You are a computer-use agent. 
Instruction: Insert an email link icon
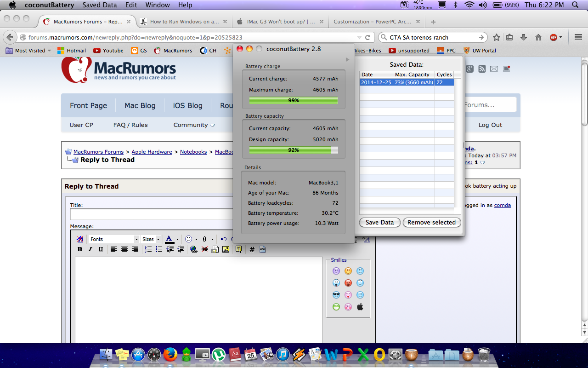pos(215,249)
